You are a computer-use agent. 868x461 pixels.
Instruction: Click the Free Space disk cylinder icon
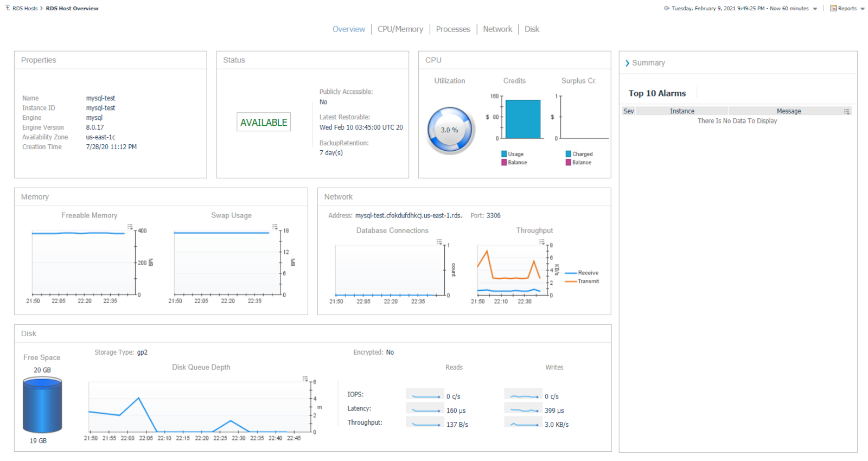click(x=42, y=405)
